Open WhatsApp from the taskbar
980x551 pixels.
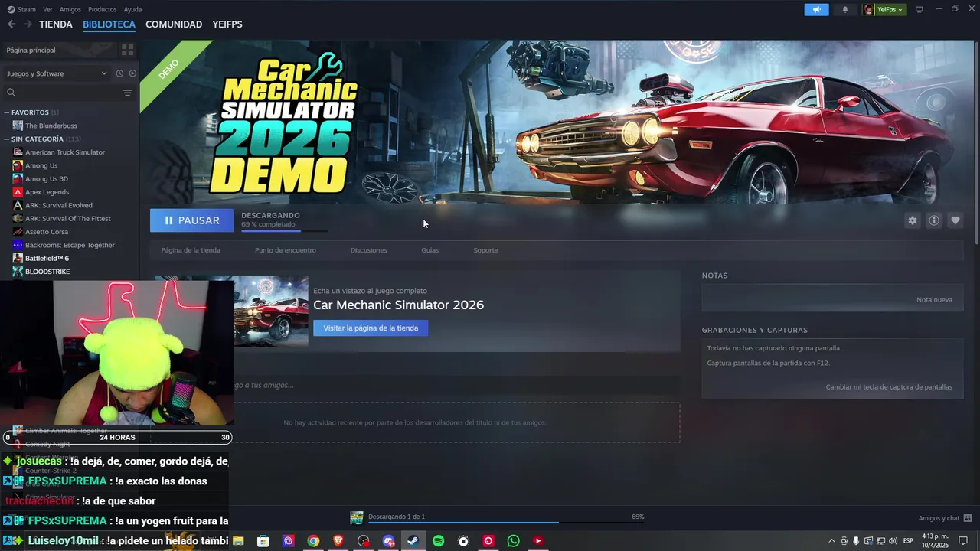click(x=513, y=541)
